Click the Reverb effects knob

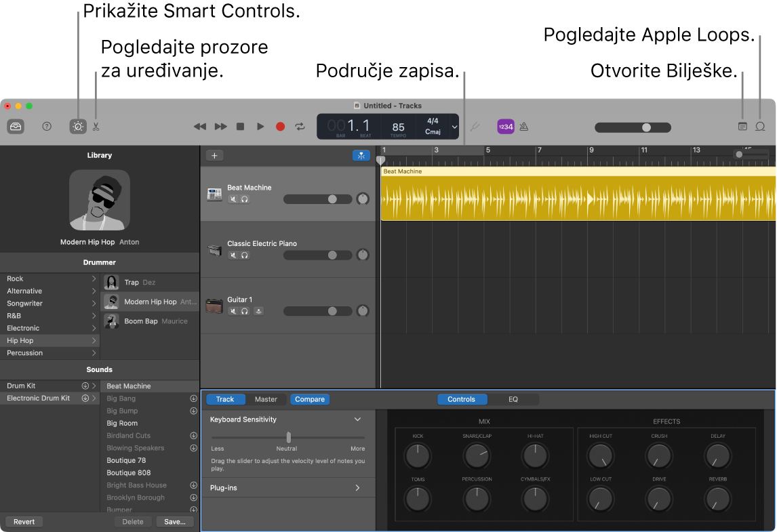717,499
